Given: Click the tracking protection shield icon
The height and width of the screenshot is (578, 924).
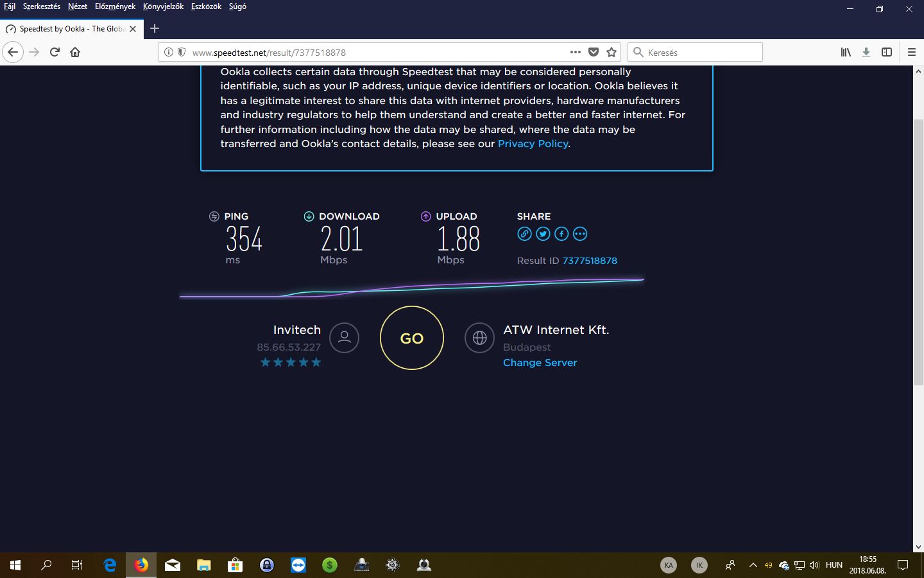Looking at the screenshot, I should tap(182, 52).
